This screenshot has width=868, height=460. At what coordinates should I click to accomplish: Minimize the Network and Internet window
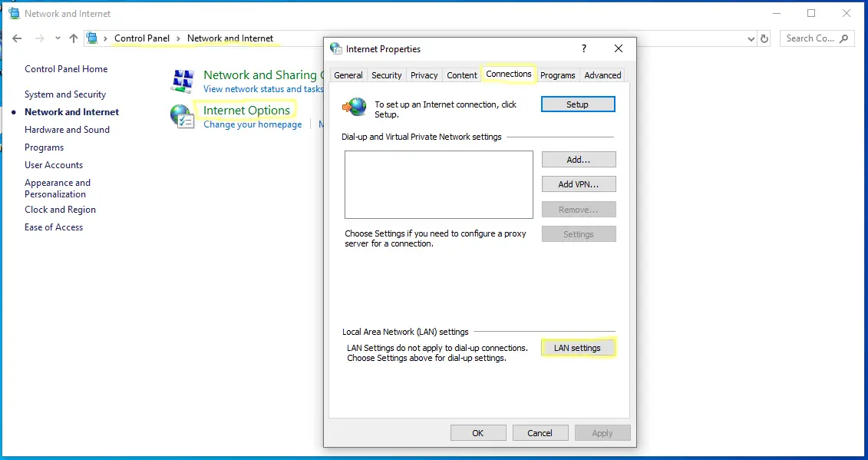click(777, 13)
